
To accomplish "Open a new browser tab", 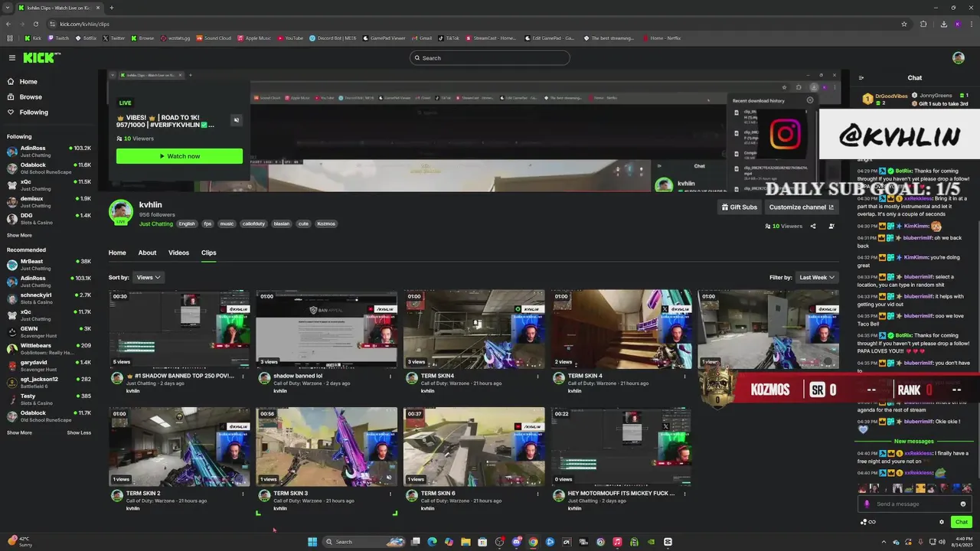I will pos(111,8).
